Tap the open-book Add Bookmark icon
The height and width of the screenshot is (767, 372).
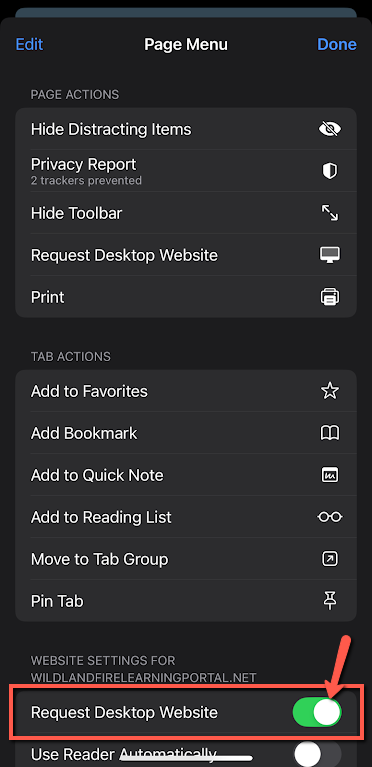coord(330,432)
